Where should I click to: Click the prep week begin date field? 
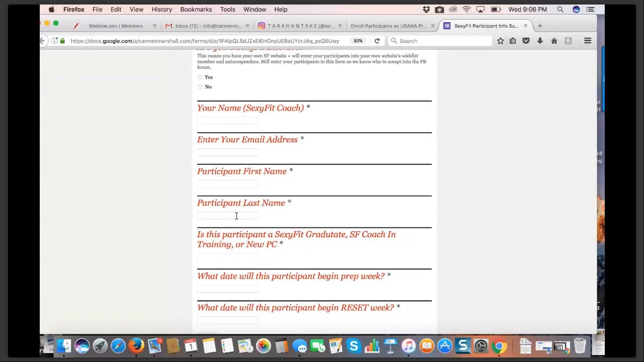pos(227,289)
